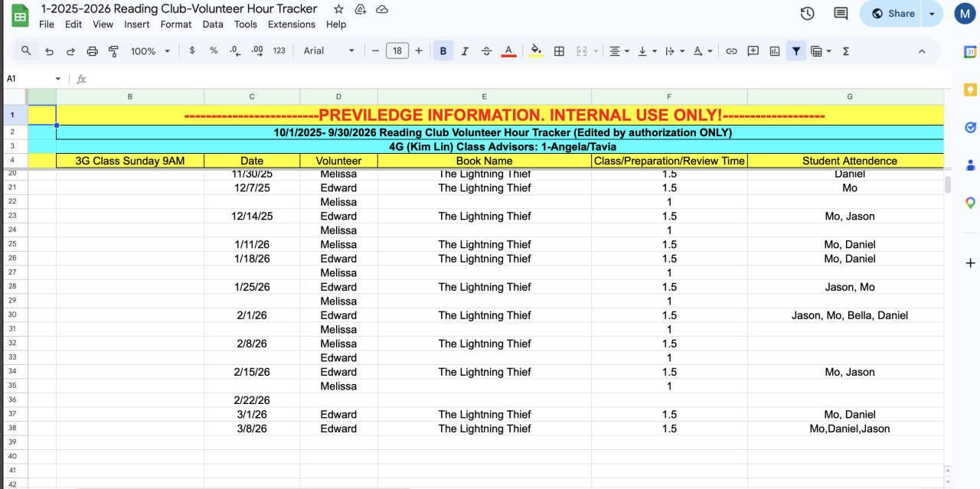Open the Share options dropdown arrow
The image size is (980, 489).
[x=932, y=14]
